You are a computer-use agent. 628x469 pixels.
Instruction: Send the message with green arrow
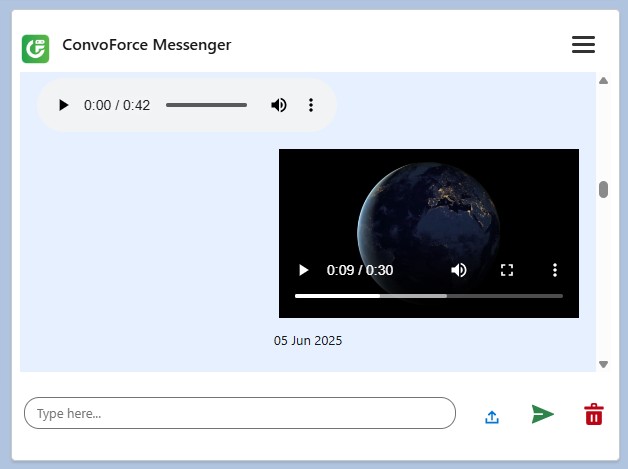point(542,414)
